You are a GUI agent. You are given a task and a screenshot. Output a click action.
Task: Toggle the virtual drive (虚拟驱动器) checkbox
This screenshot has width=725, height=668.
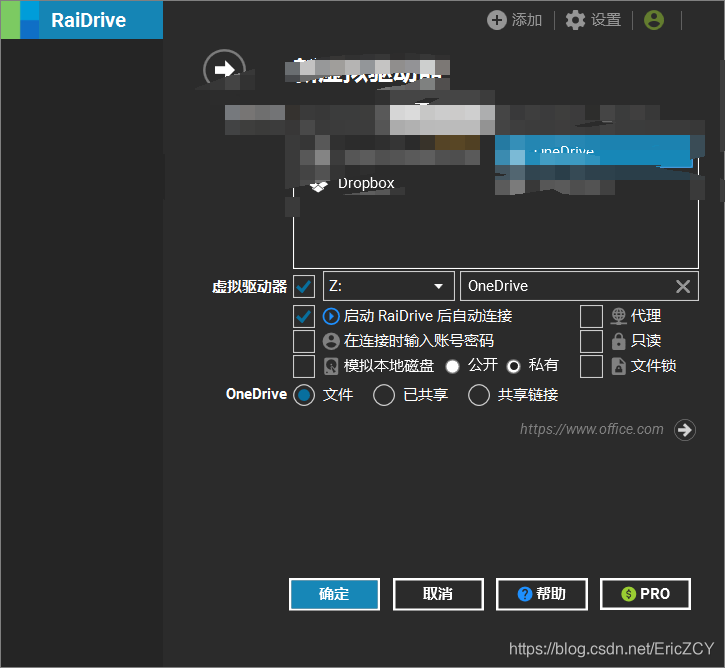click(304, 287)
